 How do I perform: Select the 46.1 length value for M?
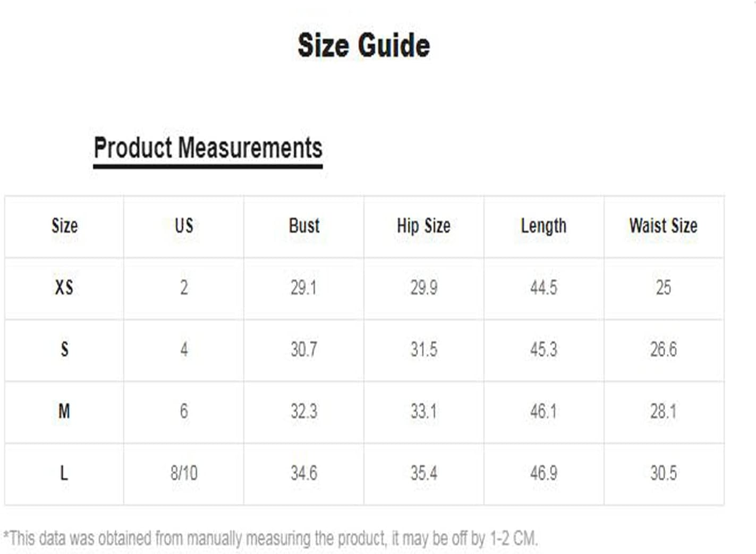543,411
